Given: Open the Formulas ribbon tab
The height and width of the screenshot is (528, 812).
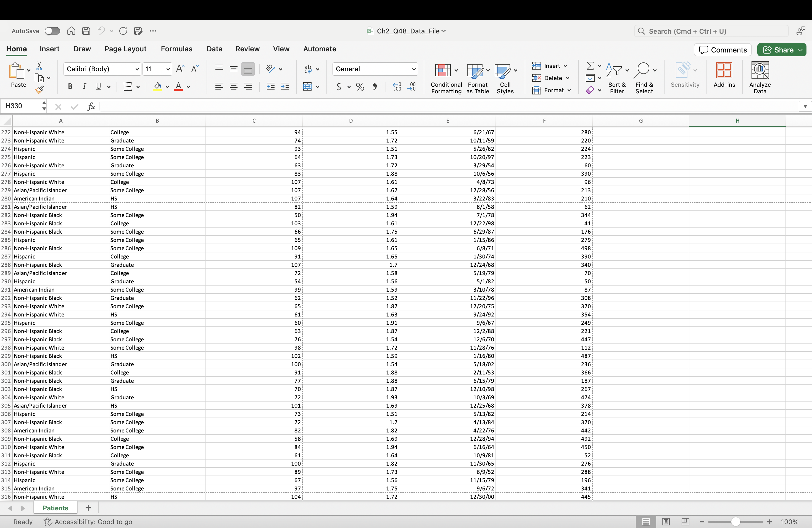Looking at the screenshot, I should tap(176, 49).
